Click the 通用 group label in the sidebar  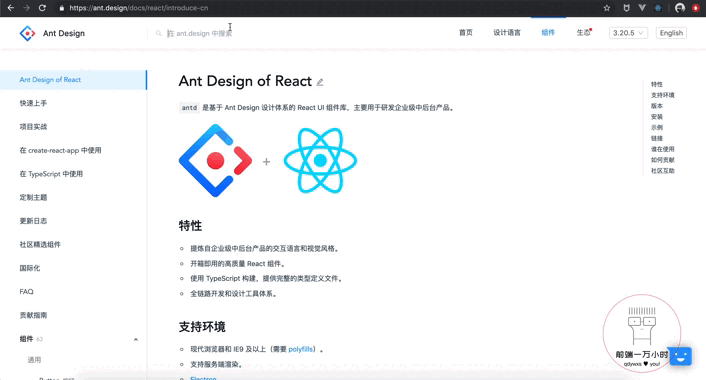(x=34, y=360)
